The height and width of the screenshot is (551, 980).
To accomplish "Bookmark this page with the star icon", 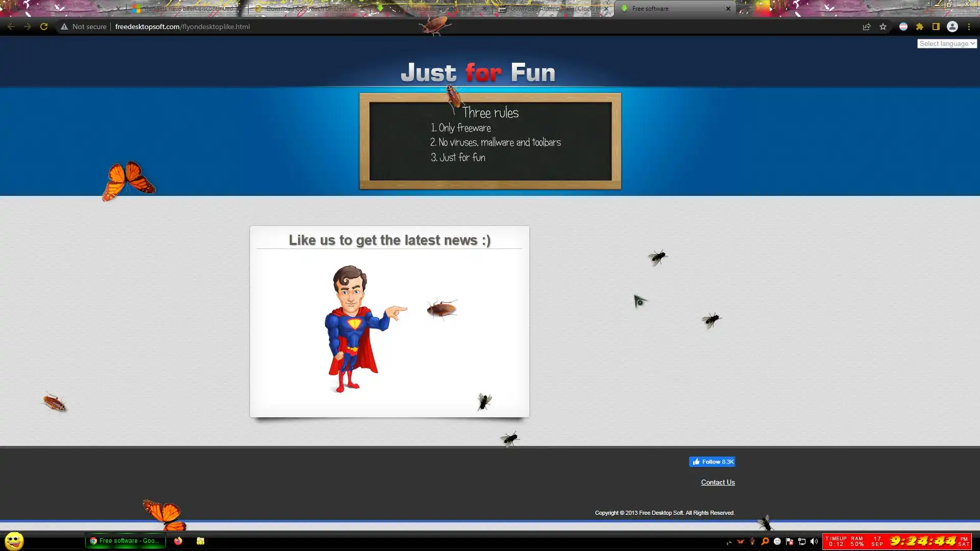I will [883, 27].
